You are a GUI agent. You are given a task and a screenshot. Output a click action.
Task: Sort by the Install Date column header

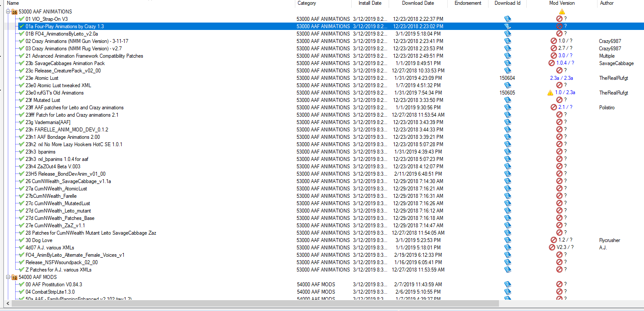(370, 3)
